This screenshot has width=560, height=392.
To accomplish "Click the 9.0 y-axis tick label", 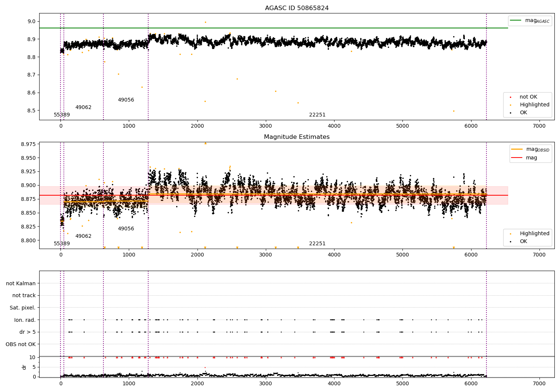I will click(x=32, y=21).
